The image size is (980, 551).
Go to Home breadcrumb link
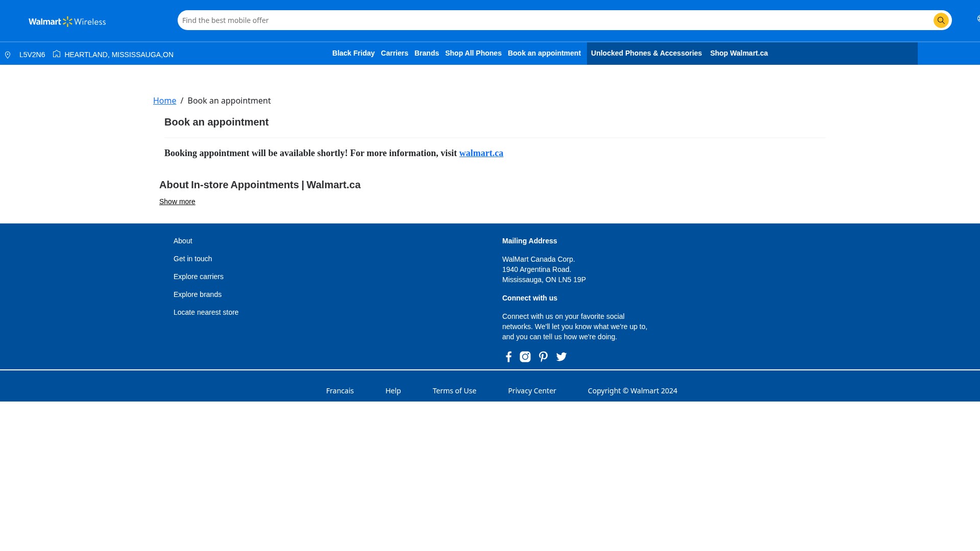(164, 101)
